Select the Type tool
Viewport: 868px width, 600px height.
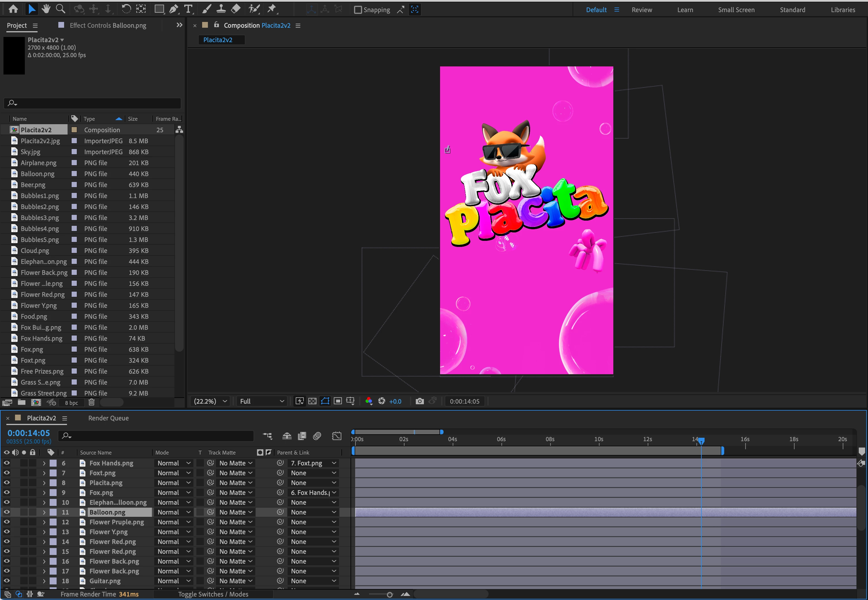pyautogui.click(x=188, y=9)
